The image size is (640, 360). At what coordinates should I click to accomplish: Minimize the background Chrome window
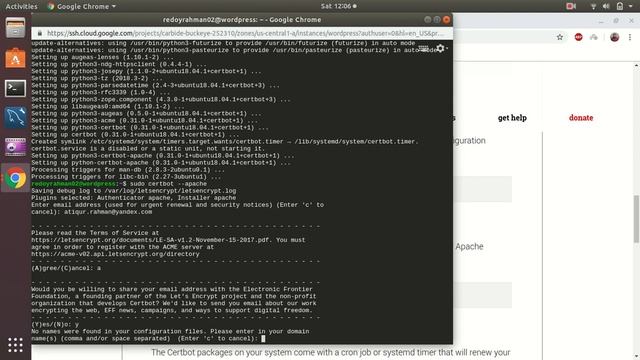[601, 20]
